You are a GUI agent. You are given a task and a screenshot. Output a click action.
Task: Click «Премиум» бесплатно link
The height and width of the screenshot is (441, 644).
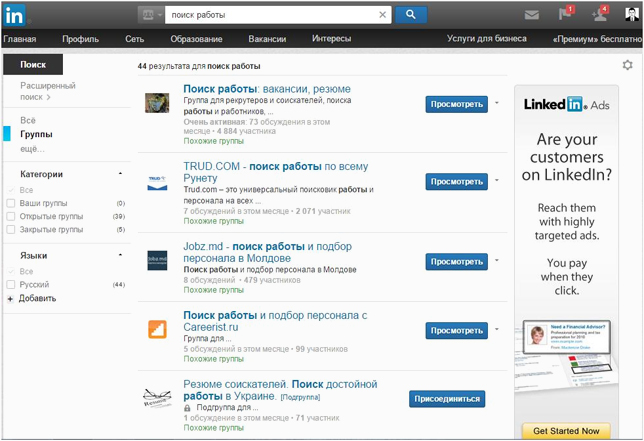click(598, 39)
